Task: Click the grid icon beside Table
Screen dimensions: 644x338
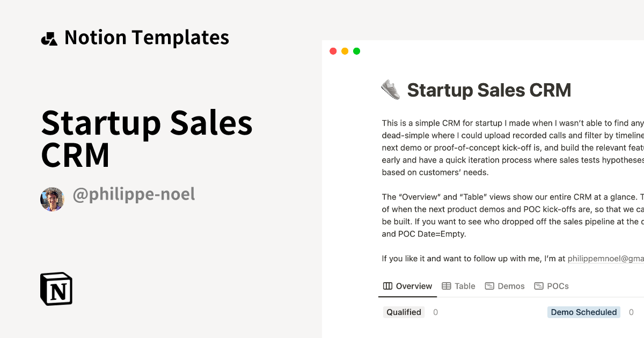Action: (446, 286)
